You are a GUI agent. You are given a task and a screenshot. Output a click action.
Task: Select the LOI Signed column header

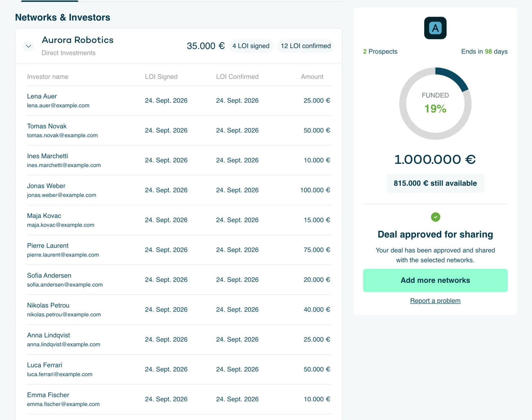pyautogui.click(x=161, y=77)
